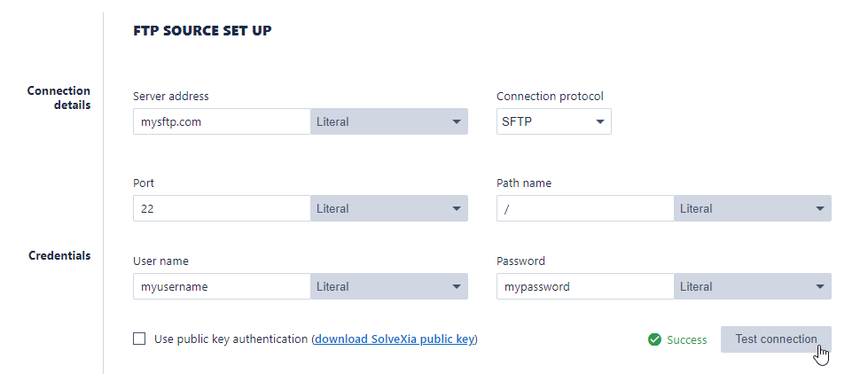Image resolution: width=868 pixels, height=374 pixels.
Task: Click the Use public key authentication label
Action: [231, 339]
